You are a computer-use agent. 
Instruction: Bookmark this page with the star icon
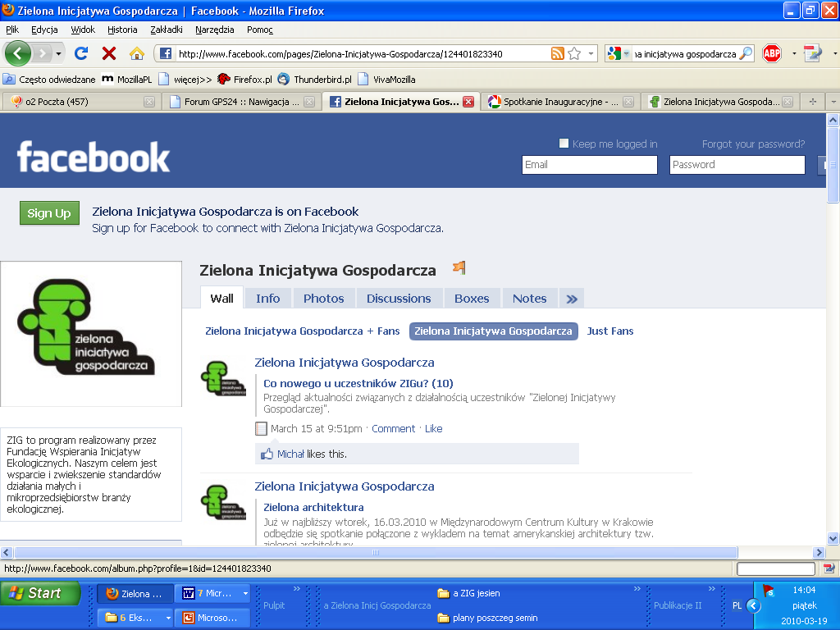(x=574, y=53)
